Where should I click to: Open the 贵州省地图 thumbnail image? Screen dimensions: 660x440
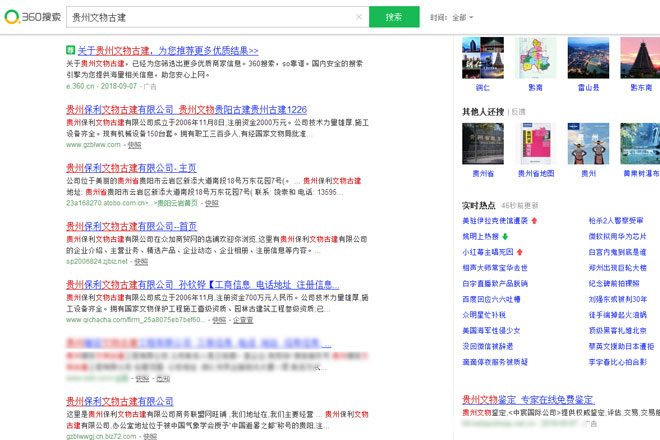[535, 144]
